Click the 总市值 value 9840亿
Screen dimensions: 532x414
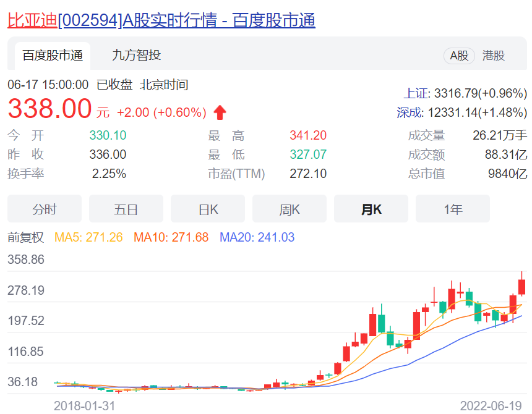(508, 174)
